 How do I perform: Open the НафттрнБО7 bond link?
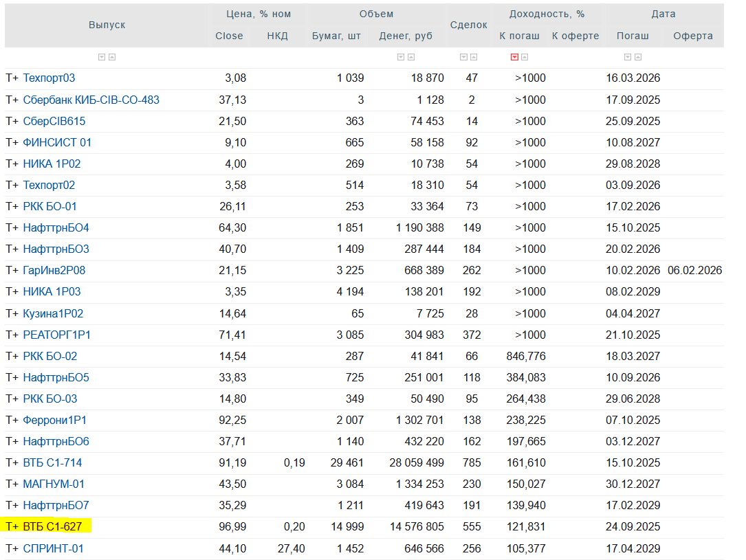(56, 506)
